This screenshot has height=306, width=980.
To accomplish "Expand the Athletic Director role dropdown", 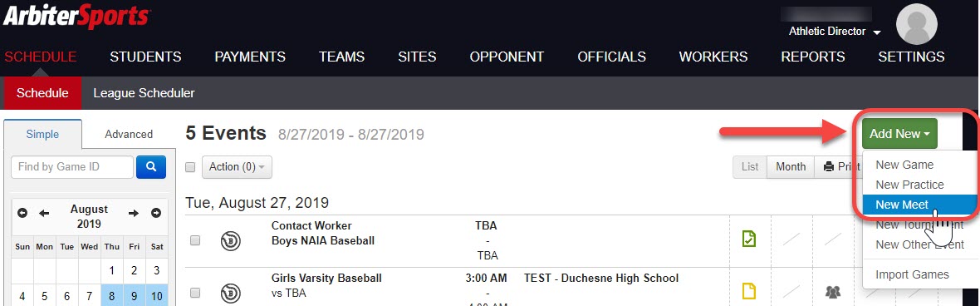I will pos(835,32).
